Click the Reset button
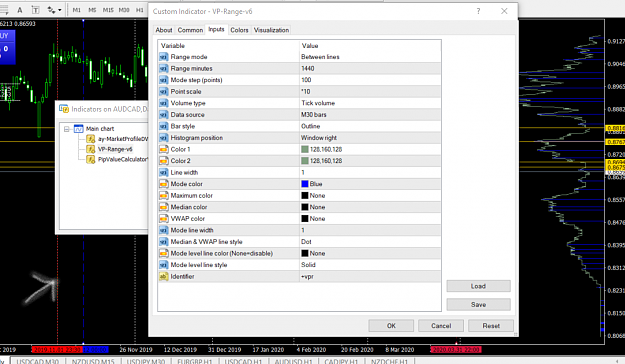The height and width of the screenshot is (364, 625). [491, 326]
